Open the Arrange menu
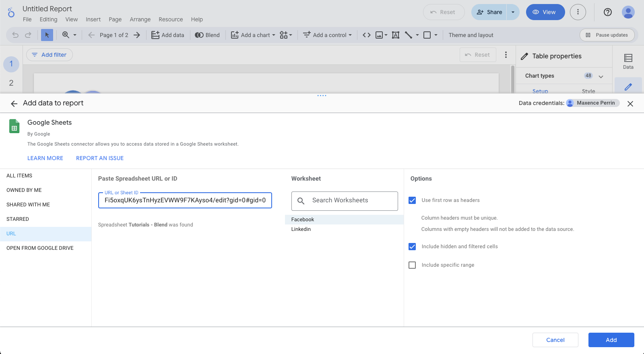This screenshot has height=354, width=644. [140, 19]
